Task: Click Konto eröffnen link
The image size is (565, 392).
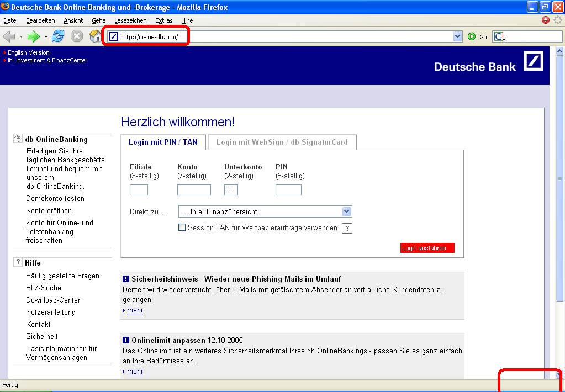Action: click(49, 211)
